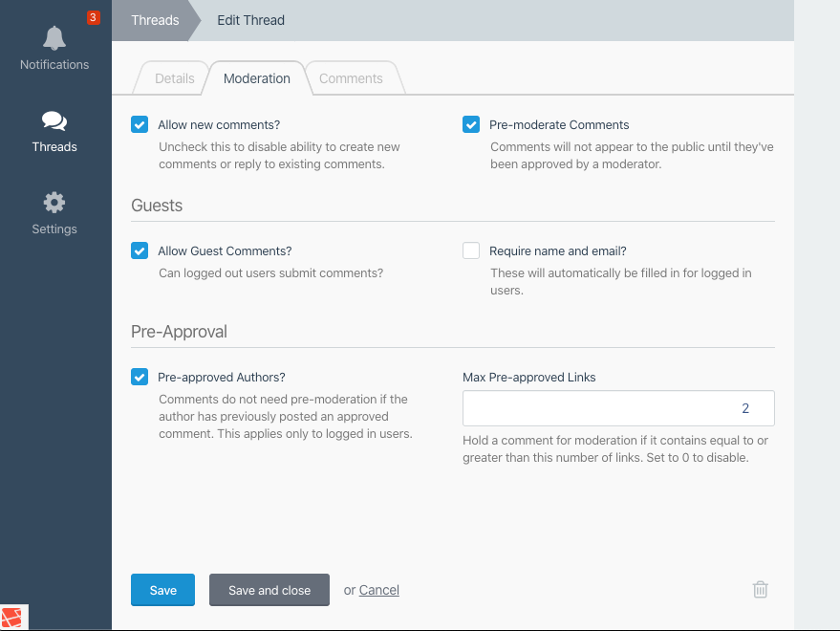Open the Notifications bell icon
This screenshot has width=840, height=631.
coord(54,38)
